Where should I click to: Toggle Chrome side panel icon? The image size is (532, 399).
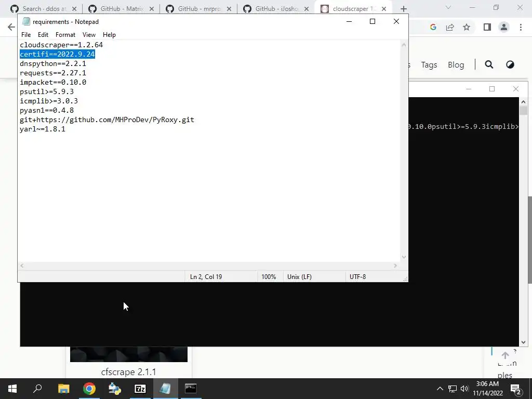click(487, 27)
